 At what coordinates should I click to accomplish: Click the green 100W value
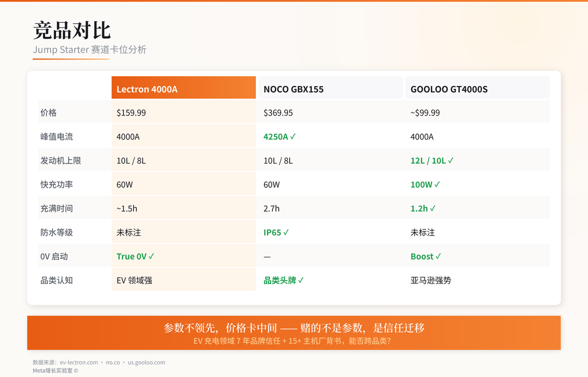(425, 185)
